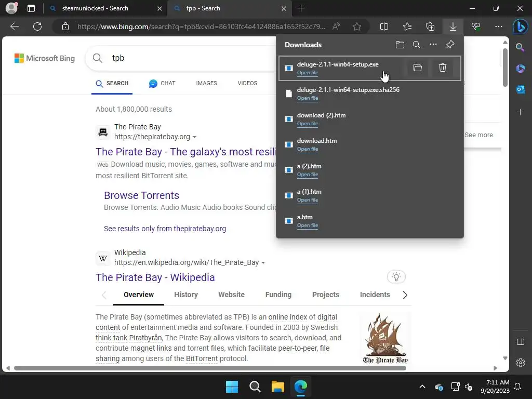Search downloads with the magnifier icon
Image resolution: width=532 pixels, height=399 pixels.
pyautogui.click(x=417, y=45)
